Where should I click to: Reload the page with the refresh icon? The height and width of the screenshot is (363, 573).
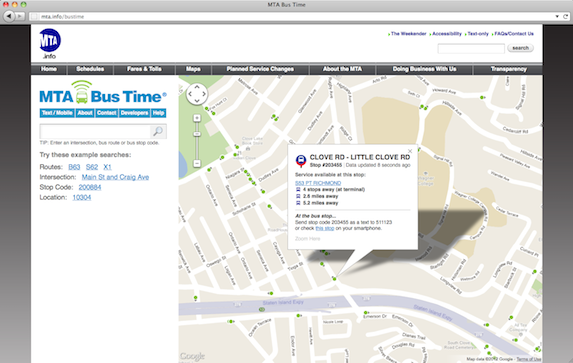click(x=566, y=16)
